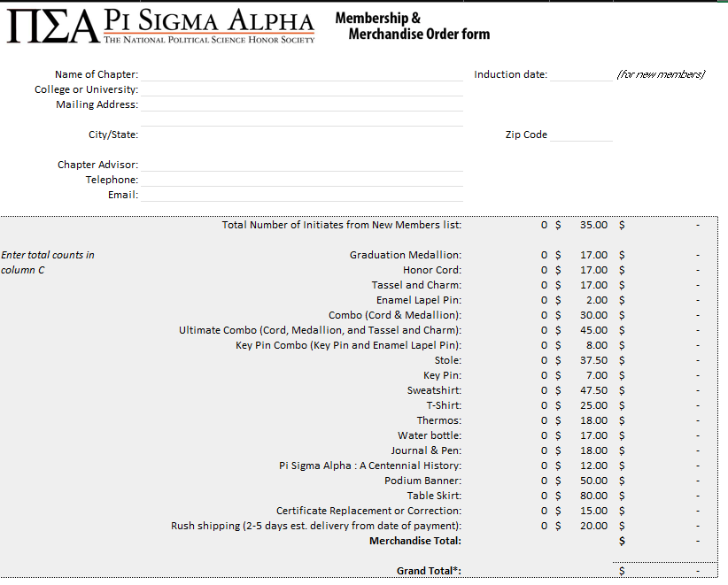This screenshot has height=585, width=728.
Task: Click the Table Skirt quantity cell
Action: 507,496
